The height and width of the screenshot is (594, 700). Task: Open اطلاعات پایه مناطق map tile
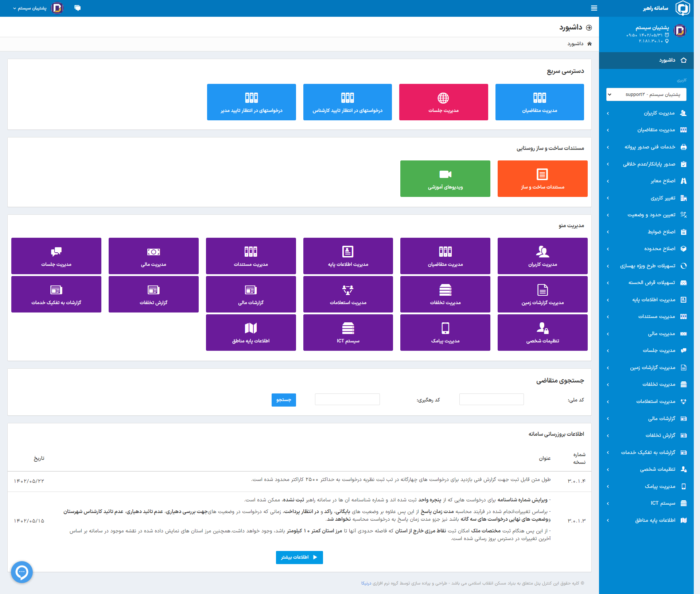[251, 333]
